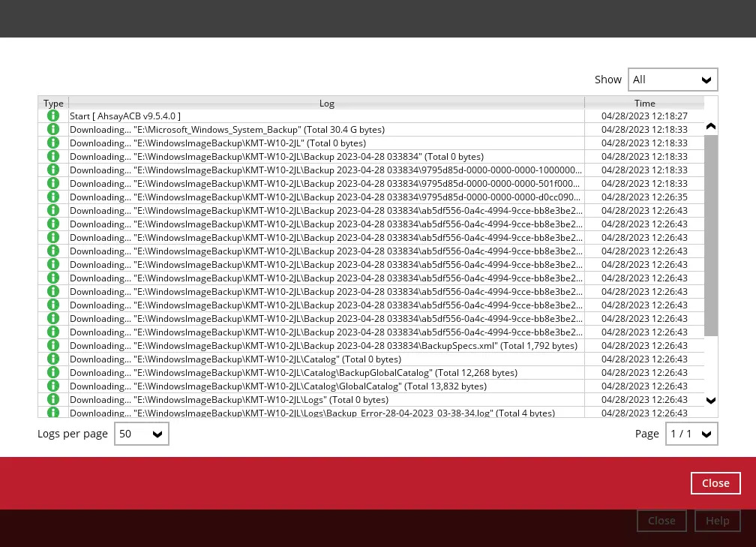Screen dimensions: 756x547
Task: Click info icon for GlobalCatalog 13,832 bytes row
Action: (x=53, y=386)
